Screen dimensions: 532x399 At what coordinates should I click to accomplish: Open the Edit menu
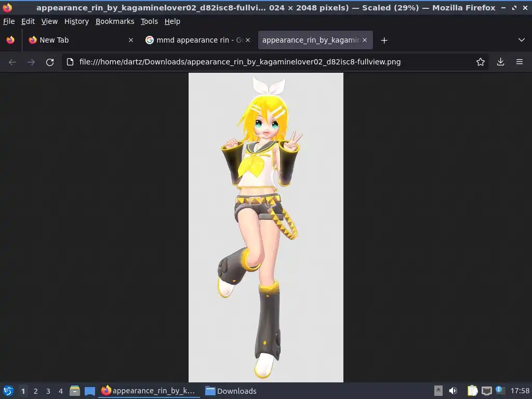click(x=28, y=21)
